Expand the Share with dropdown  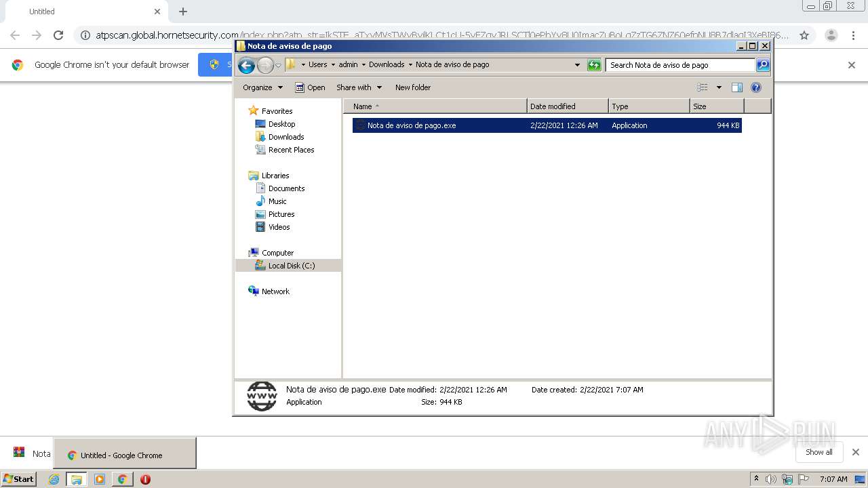(359, 87)
